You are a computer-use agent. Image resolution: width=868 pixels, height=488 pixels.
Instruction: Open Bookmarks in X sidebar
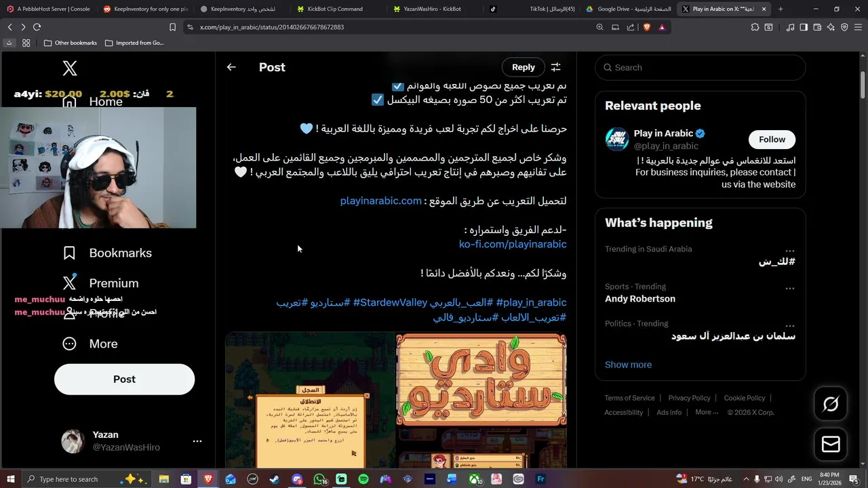[107, 253]
